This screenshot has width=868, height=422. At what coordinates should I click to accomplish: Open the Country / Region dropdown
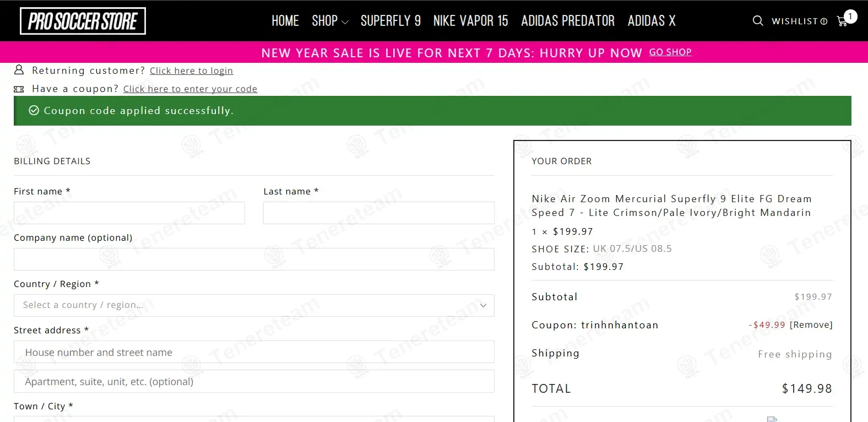[x=254, y=305]
